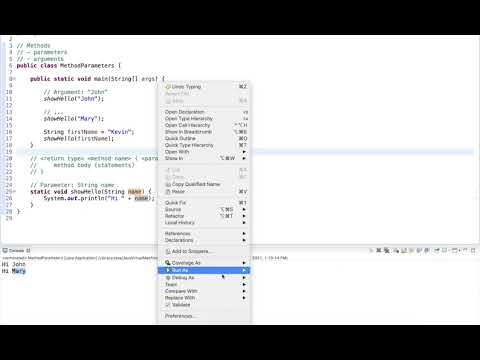This screenshot has width=480, height=360.
Task: Choose Copy Qualified Name menu entry
Action: click(204, 184)
